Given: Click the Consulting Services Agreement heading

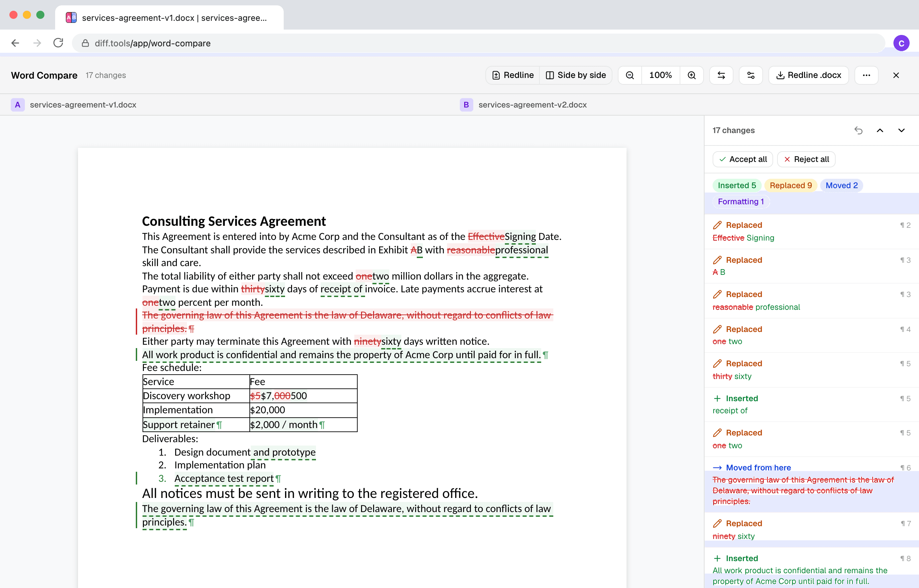Looking at the screenshot, I should pyautogui.click(x=234, y=221).
